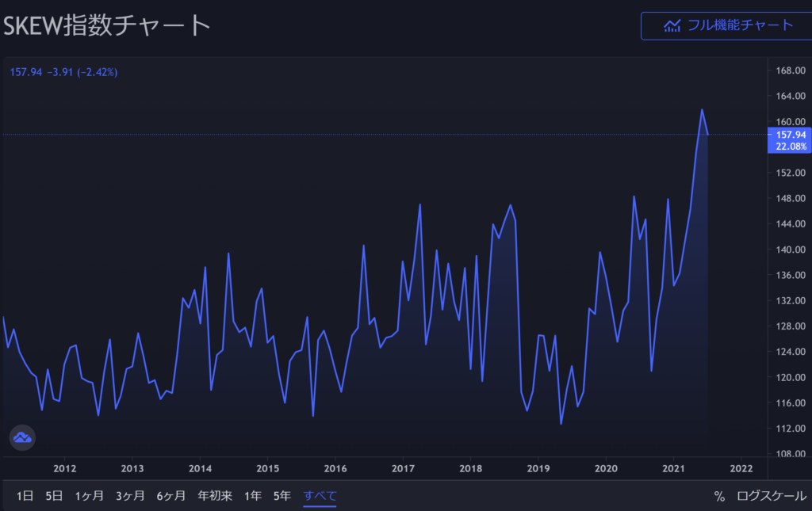Switch chart to 6ヶ月 range
This screenshot has height=511, width=812.
point(171,496)
